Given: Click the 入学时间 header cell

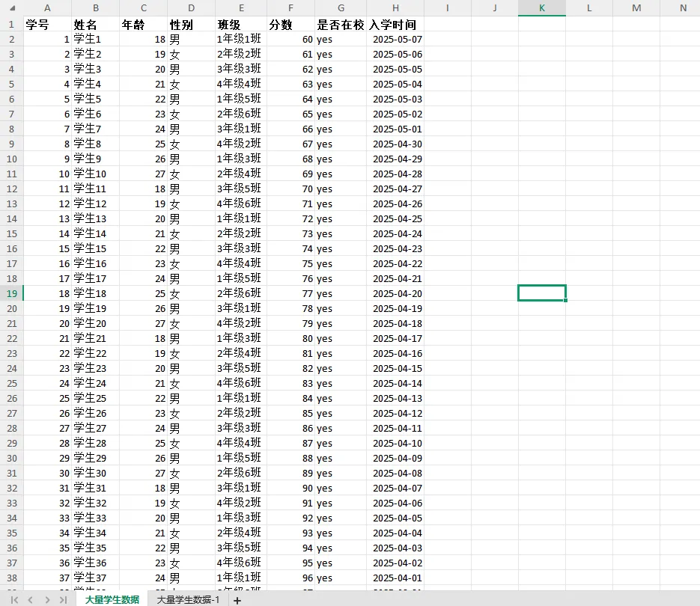Looking at the screenshot, I should (395, 24).
